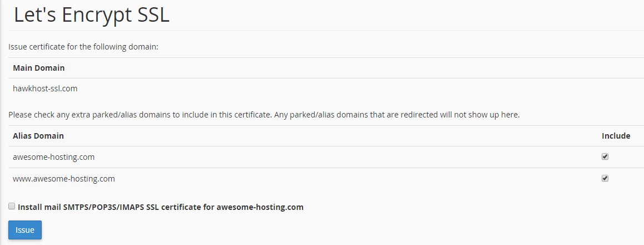Uncheck Include box for awesome-hosting.com alias
Screen dimensions: 644x245
pos(605,157)
